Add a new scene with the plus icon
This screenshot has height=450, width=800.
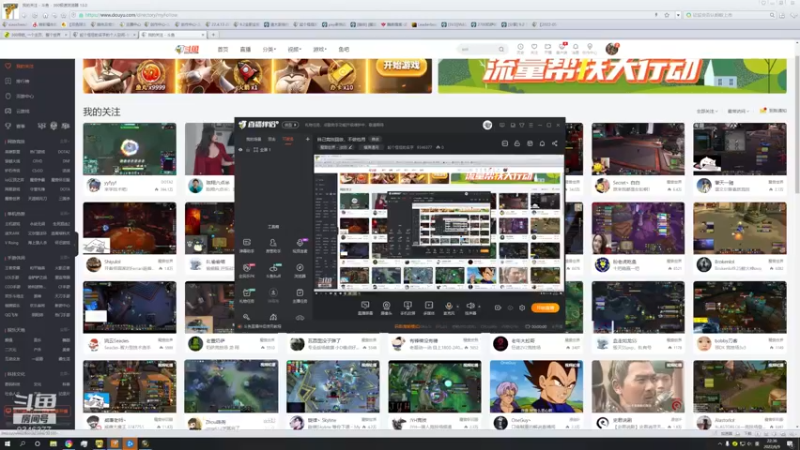(308, 139)
